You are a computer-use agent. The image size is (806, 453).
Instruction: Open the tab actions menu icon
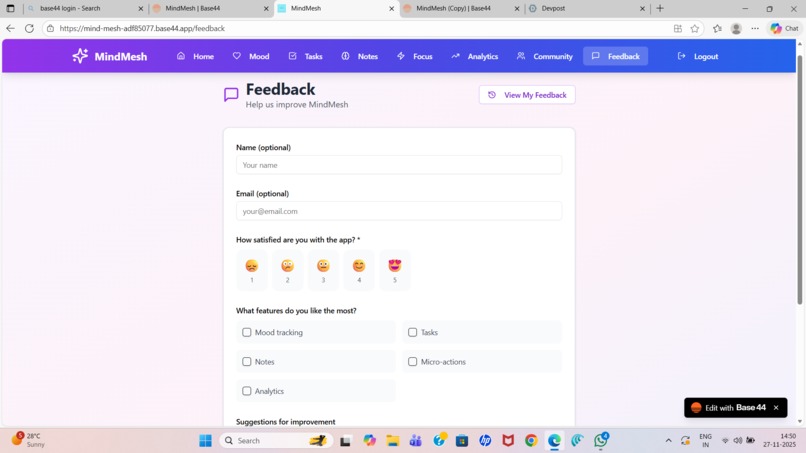click(10, 8)
